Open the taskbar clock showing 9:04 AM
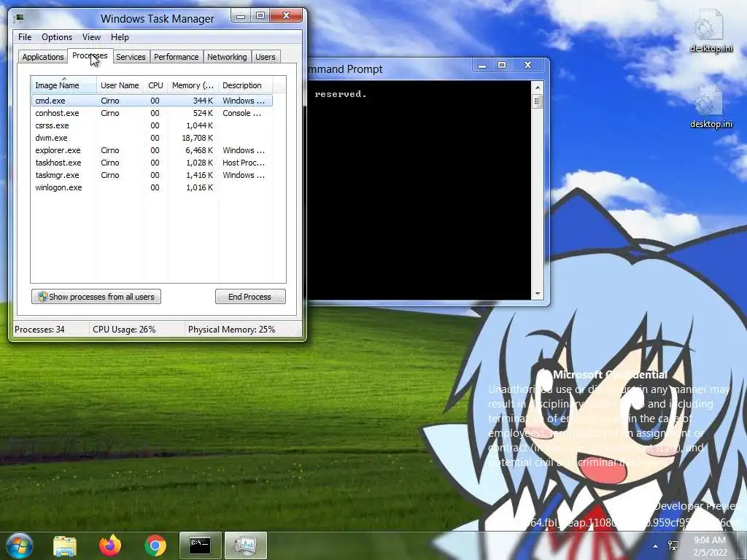 (710, 546)
